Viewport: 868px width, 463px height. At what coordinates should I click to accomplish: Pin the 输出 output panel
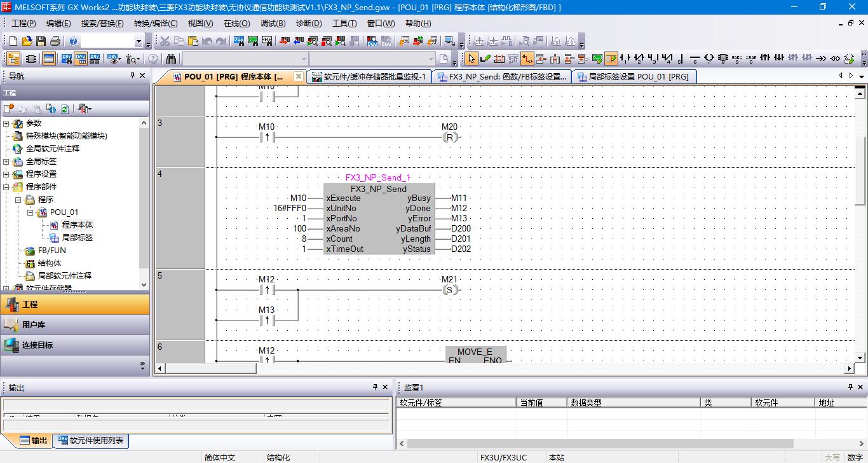(375, 387)
